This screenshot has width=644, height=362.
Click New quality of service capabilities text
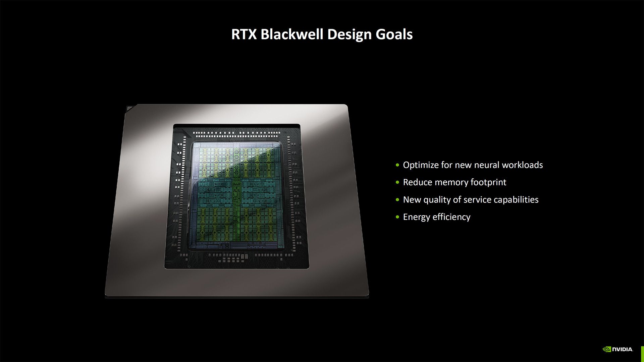[x=471, y=200]
